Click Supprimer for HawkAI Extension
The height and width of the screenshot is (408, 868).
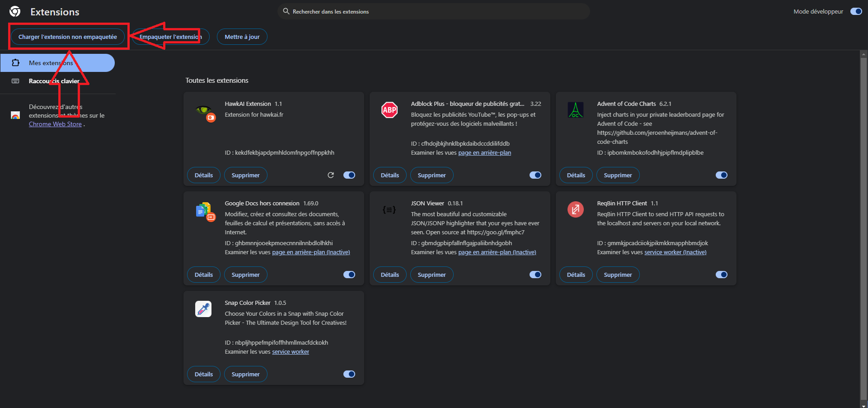tap(246, 175)
